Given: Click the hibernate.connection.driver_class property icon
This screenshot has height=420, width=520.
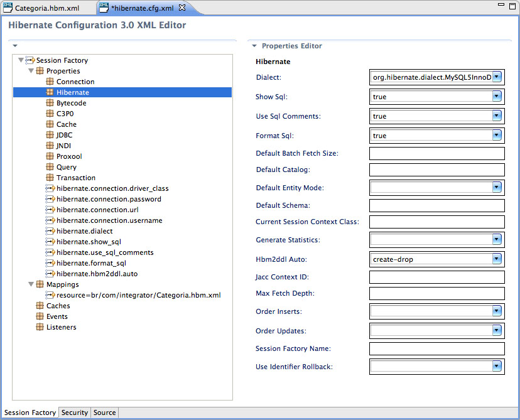Looking at the screenshot, I should (x=50, y=188).
